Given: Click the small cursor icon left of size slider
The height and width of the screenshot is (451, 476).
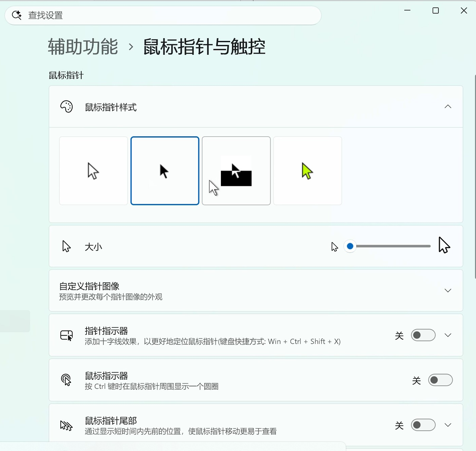Looking at the screenshot, I should tap(335, 247).
